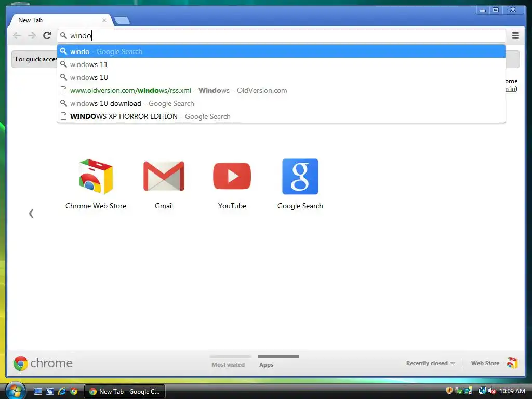The height and width of the screenshot is (399, 532).
Task: Choose 'WINDOWS XP HORROR EDITION' suggestion
Action: tap(281, 116)
